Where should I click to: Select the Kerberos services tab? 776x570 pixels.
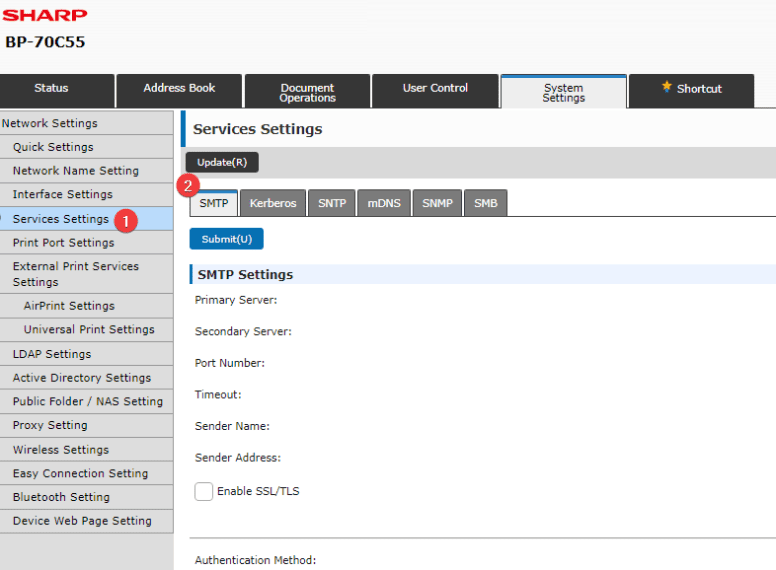[x=273, y=203]
